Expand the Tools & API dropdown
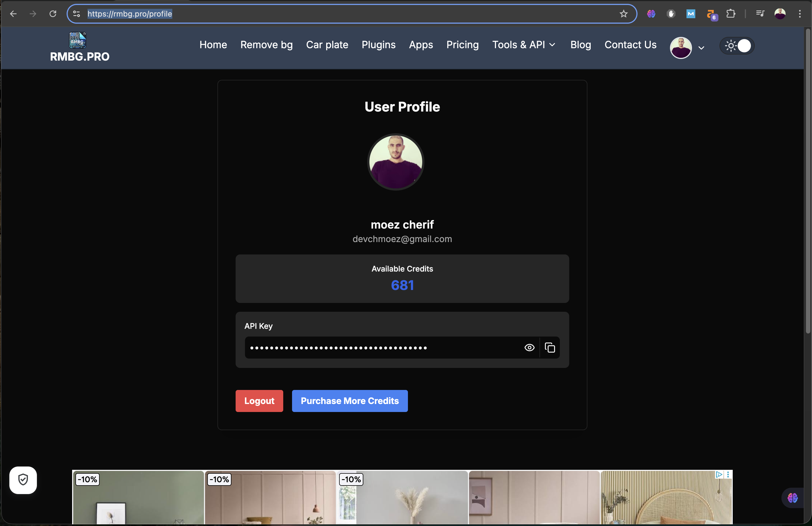Screen dimensions: 812x526 point(524,45)
